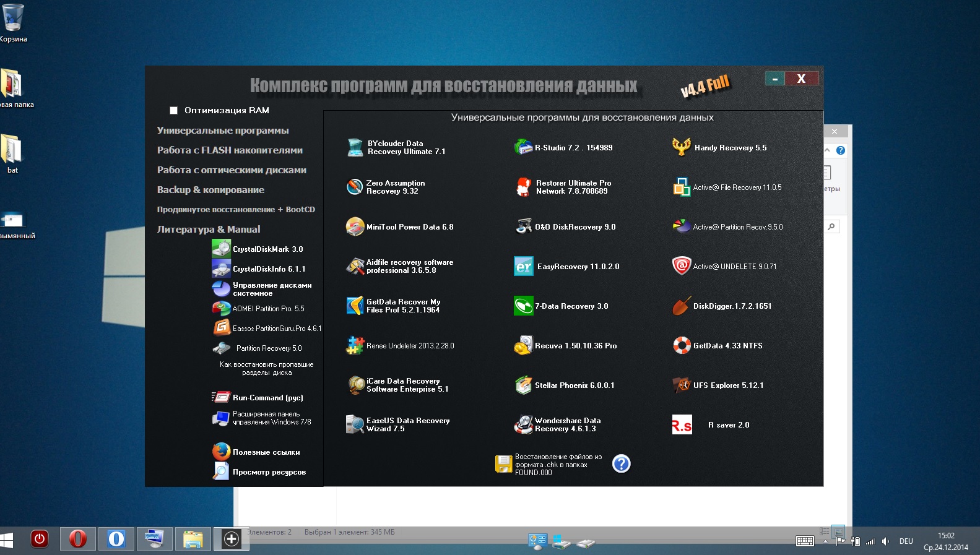Open DiskDigger shovel icon

pos(682,306)
